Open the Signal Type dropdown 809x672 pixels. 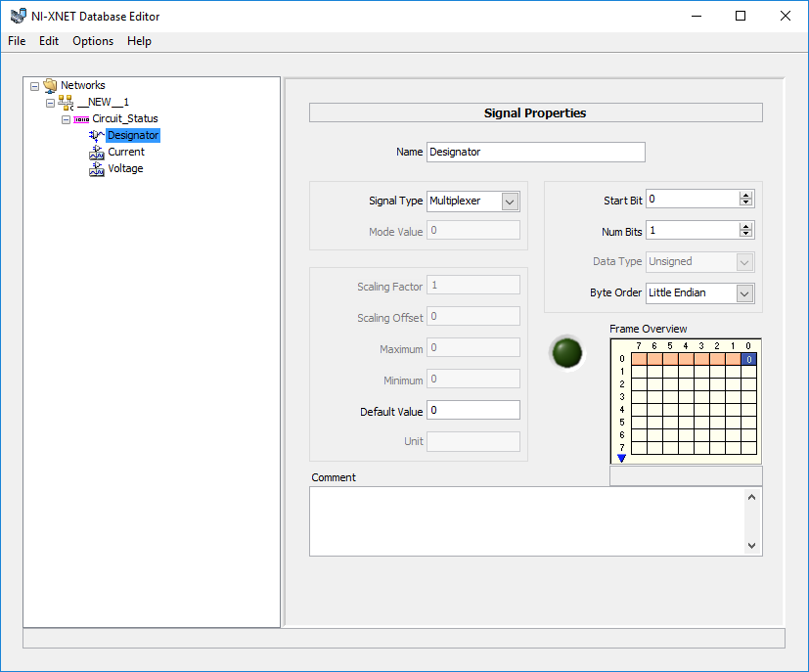510,202
